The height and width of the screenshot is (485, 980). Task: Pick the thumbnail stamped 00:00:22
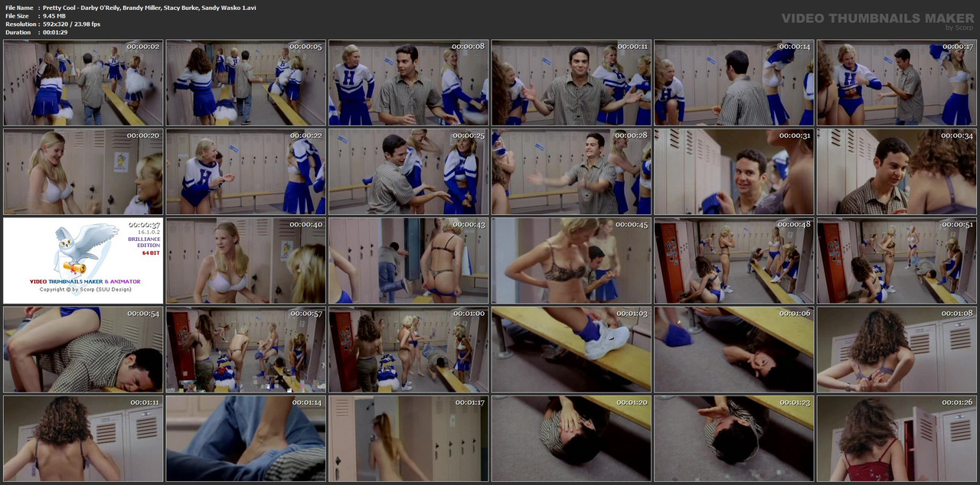pos(246,172)
